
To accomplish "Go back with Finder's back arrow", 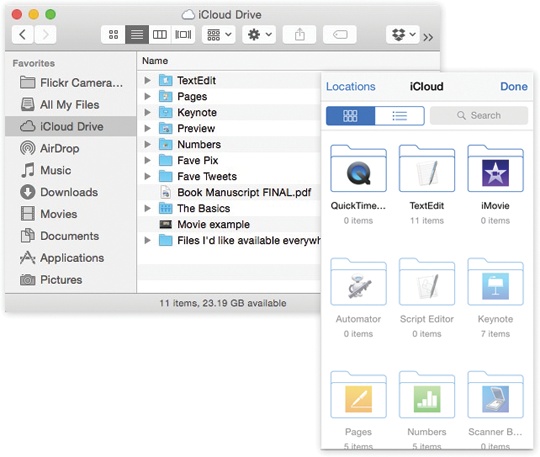I will [23, 34].
